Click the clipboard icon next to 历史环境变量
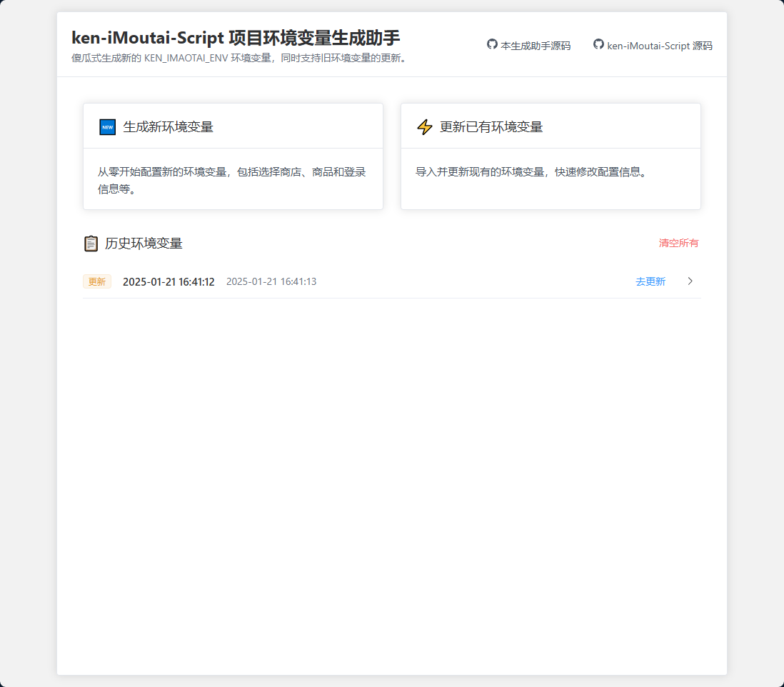The image size is (784, 687). (x=91, y=244)
